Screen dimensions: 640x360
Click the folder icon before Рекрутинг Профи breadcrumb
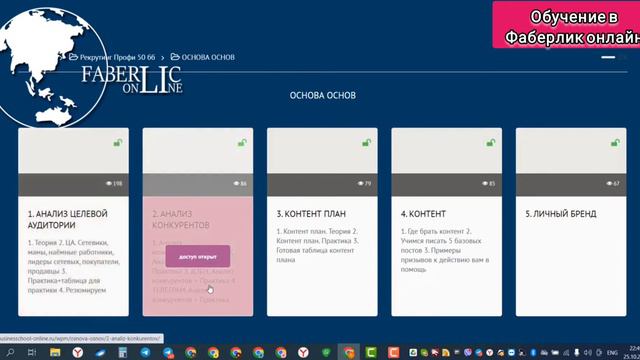(x=73, y=57)
